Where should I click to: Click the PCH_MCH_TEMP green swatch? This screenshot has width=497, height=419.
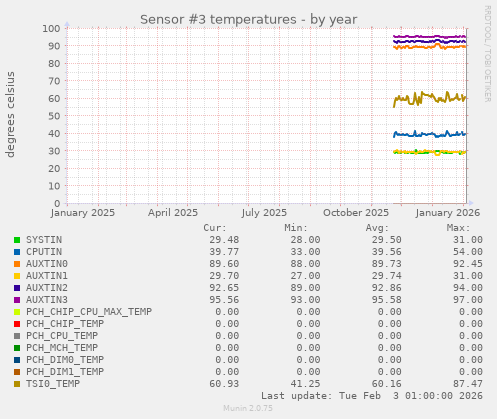[17, 348]
